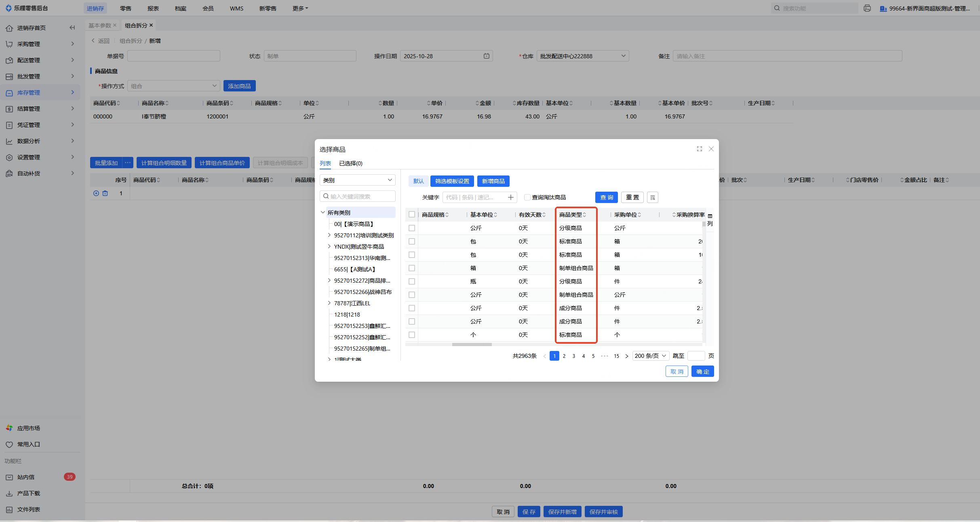Click the delete row trash icon
The height and width of the screenshot is (522, 980).
tap(105, 193)
